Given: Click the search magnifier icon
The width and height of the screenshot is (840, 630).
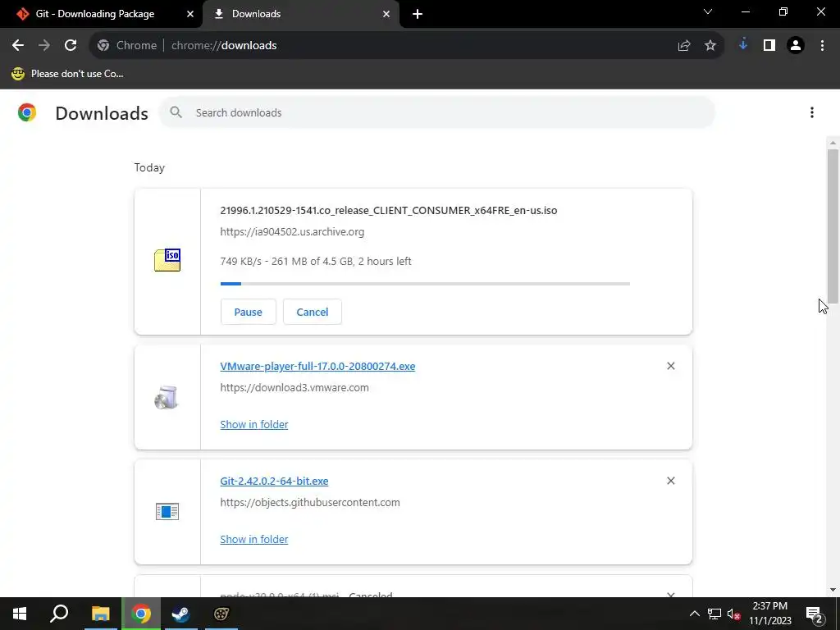Looking at the screenshot, I should pos(176,112).
